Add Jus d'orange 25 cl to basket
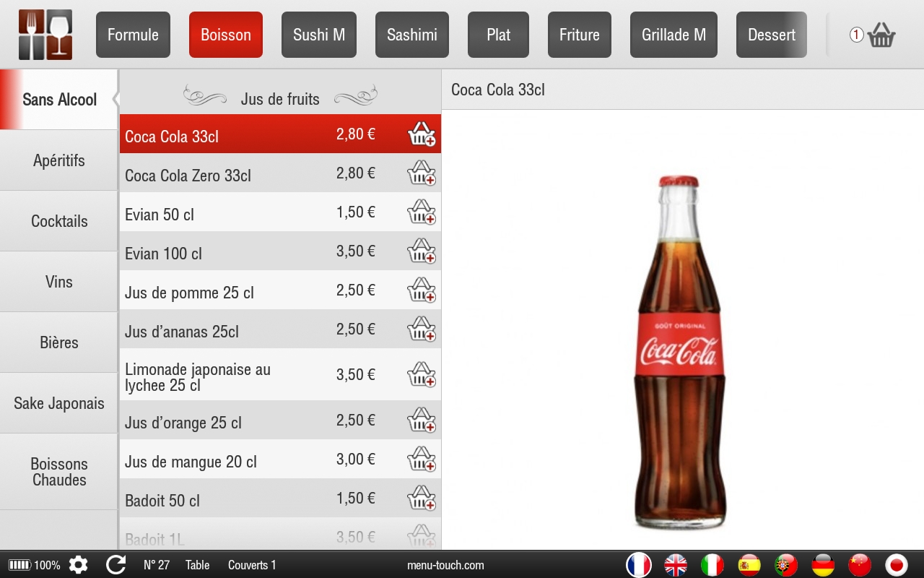This screenshot has height=578, width=924. coord(422,420)
